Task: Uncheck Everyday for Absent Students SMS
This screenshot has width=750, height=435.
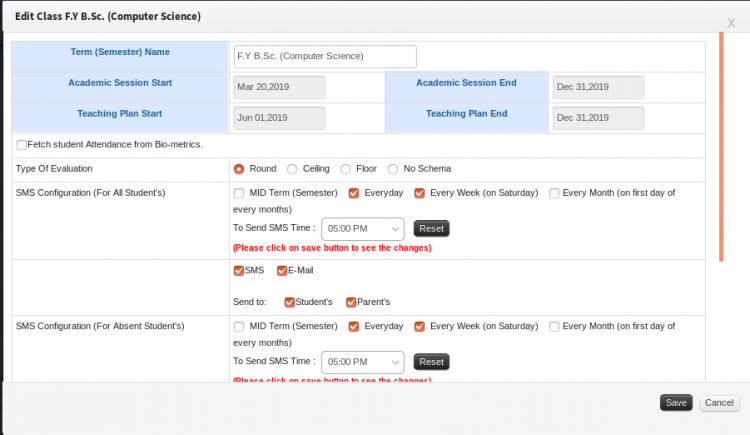Action: click(x=353, y=326)
